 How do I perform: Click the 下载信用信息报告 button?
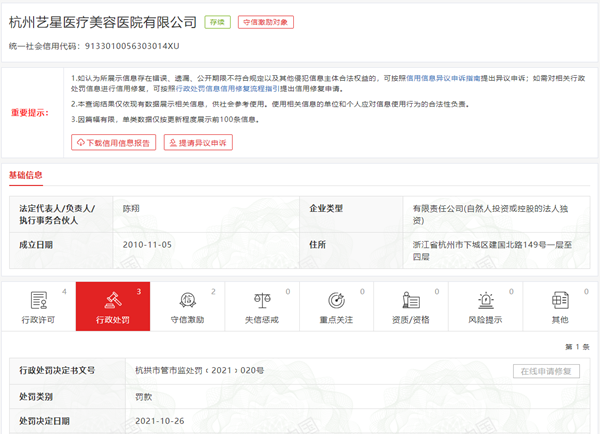(x=114, y=143)
